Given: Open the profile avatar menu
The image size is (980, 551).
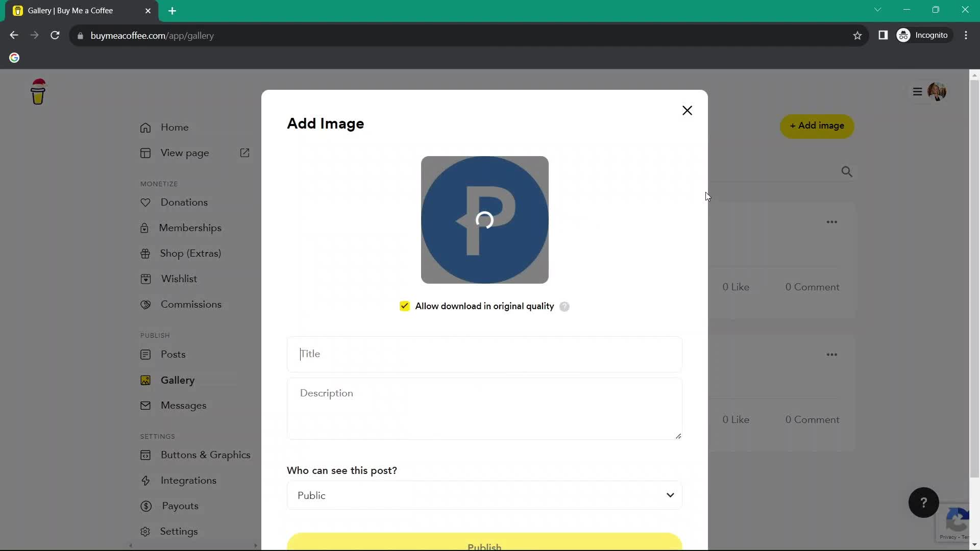Looking at the screenshot, I should point(937,92).
